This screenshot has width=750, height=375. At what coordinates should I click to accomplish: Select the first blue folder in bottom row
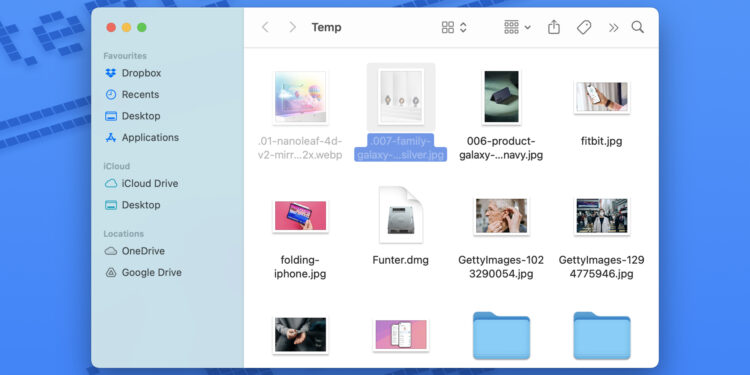[x=501, y=335]
